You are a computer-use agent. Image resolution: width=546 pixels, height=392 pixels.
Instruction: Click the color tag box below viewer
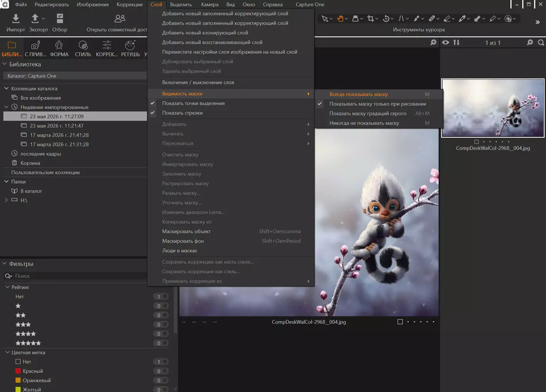tap(400, 322)
